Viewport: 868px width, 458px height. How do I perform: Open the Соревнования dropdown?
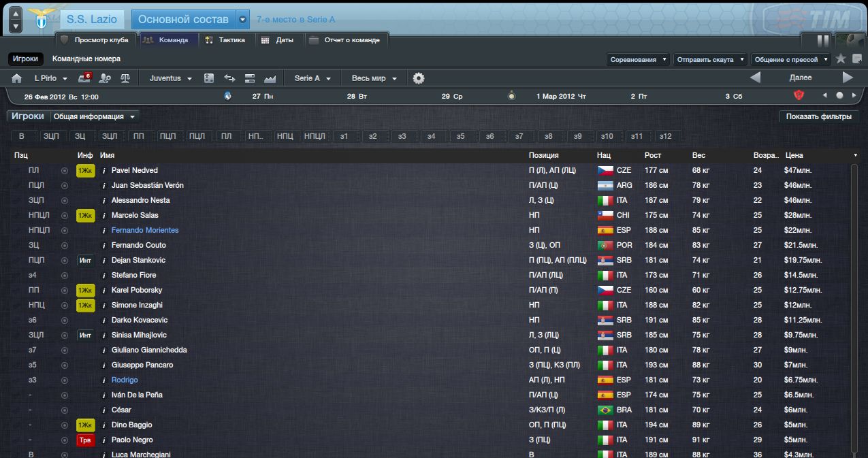pyautogui.click(x=638, y=59)
